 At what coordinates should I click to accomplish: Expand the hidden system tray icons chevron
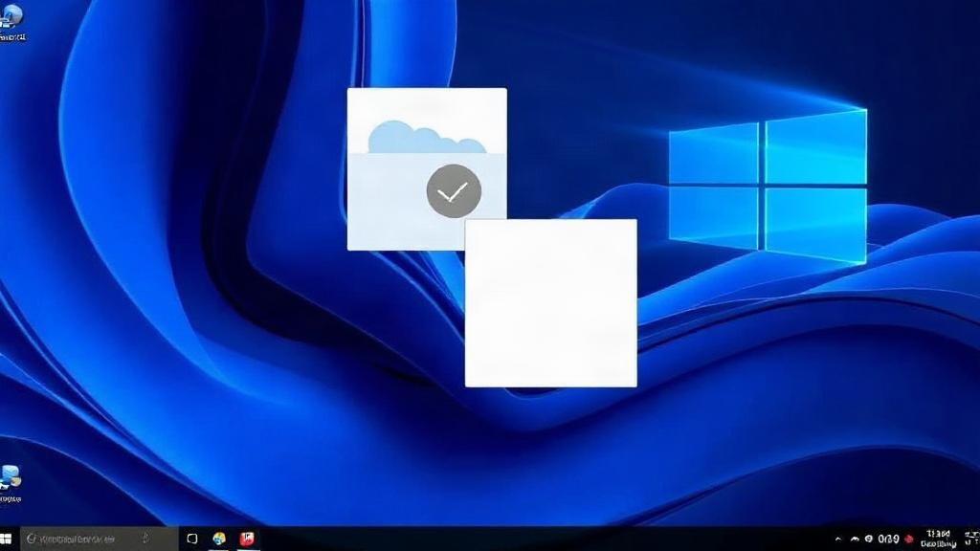(x=838, y=540)
